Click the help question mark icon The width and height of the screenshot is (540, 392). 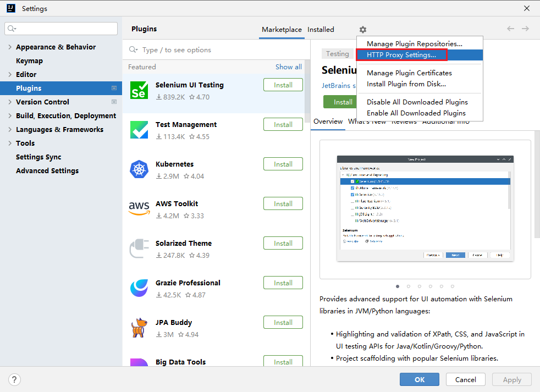(x=14, y=379)
